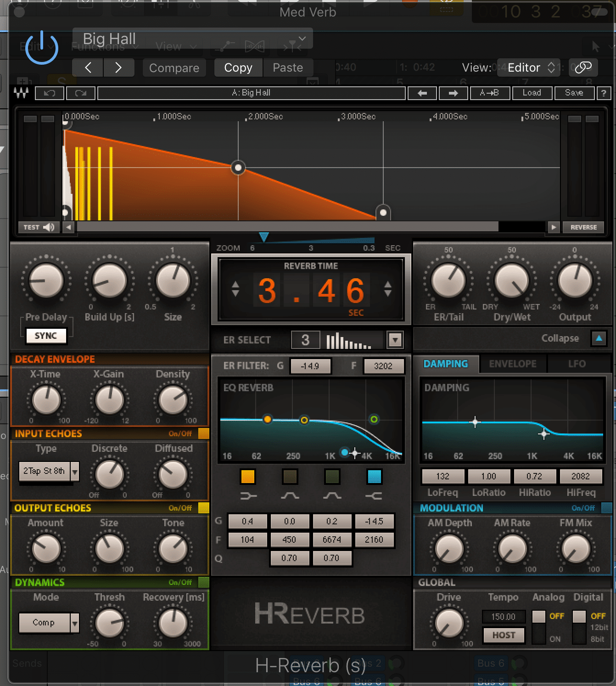Enable the REVERSE button
The width and height of the screenshot is (616, 686).
584,227
